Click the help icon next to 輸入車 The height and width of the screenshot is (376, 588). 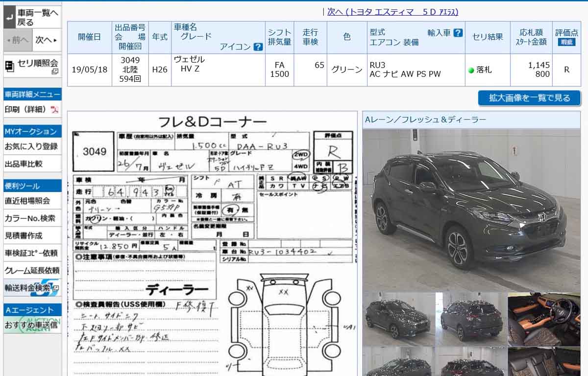pyautogui.click(x=458, y=33)
